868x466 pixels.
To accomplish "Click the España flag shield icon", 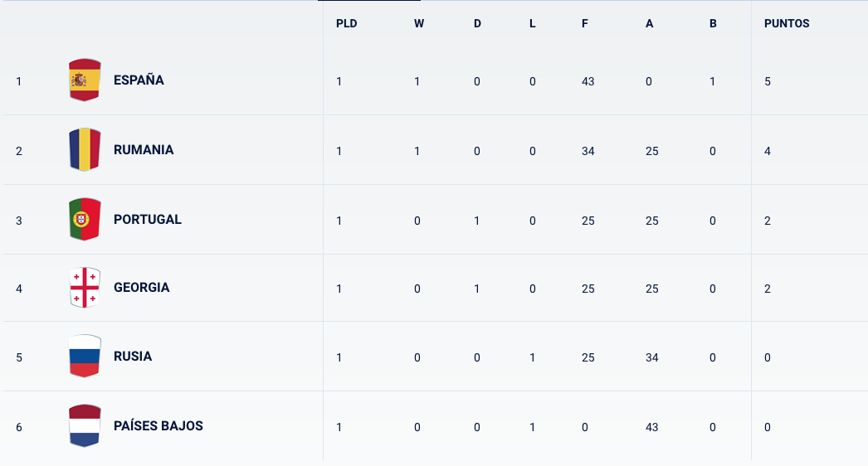I will 85,80.
